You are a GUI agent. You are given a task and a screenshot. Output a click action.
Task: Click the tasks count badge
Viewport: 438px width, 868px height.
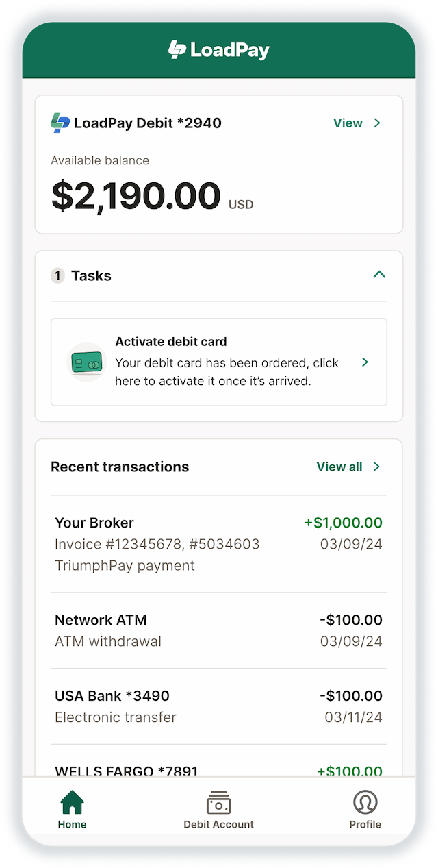58,275
